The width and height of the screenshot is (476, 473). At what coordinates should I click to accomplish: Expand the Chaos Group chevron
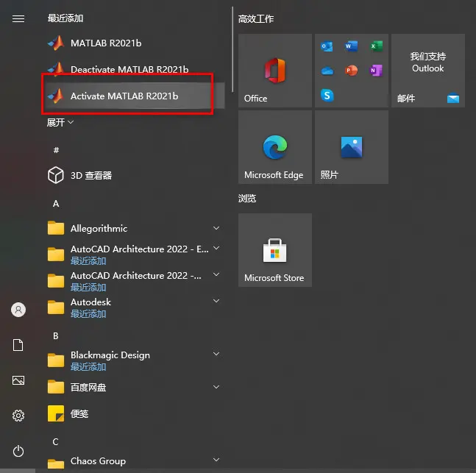pos(216,460)
